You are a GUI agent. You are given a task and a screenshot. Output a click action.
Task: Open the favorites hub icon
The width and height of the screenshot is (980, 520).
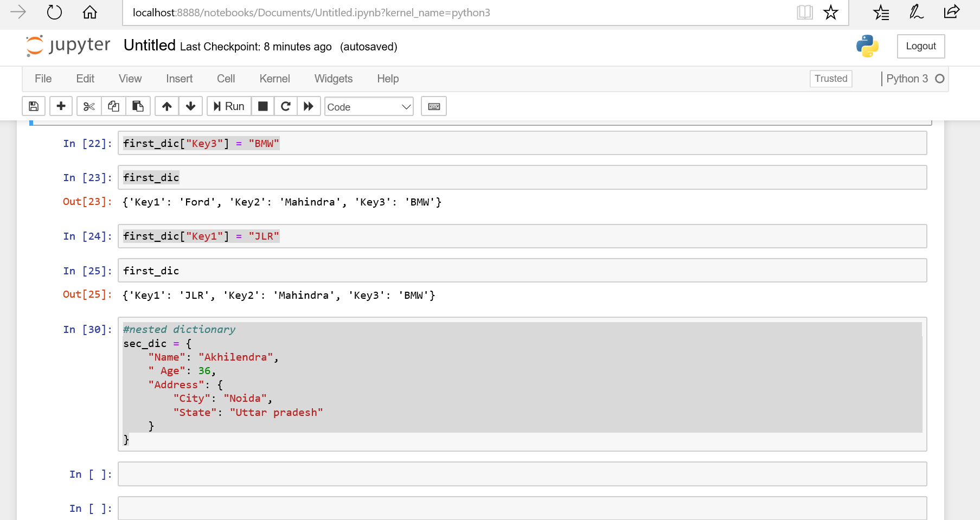(x=881, y=12)
